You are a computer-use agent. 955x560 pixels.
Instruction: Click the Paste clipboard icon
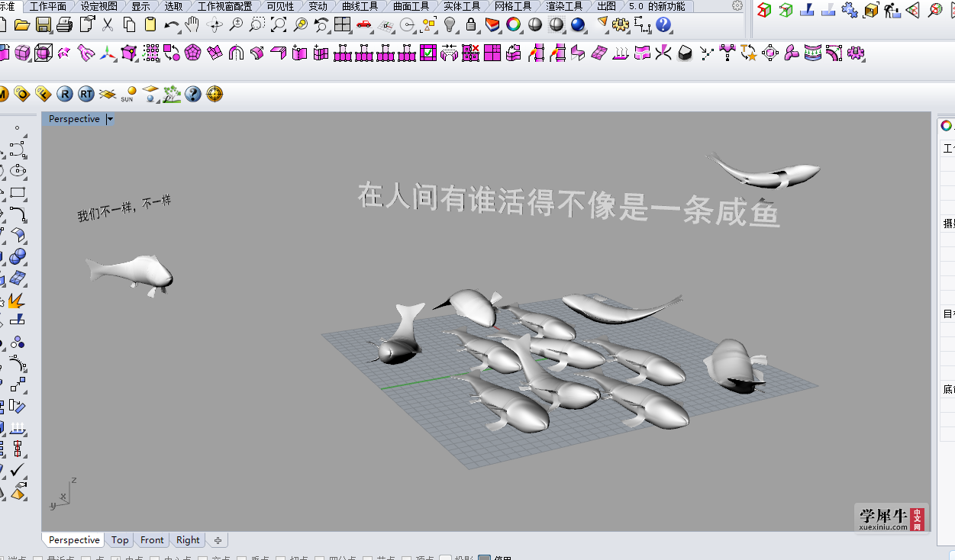(x=150, y=24)
